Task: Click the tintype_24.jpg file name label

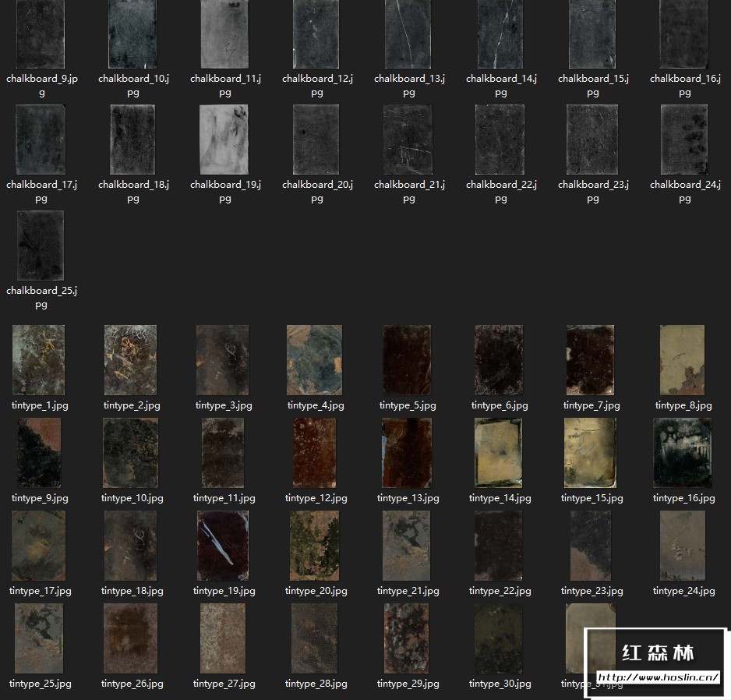Action: click(x=684, y=591)
